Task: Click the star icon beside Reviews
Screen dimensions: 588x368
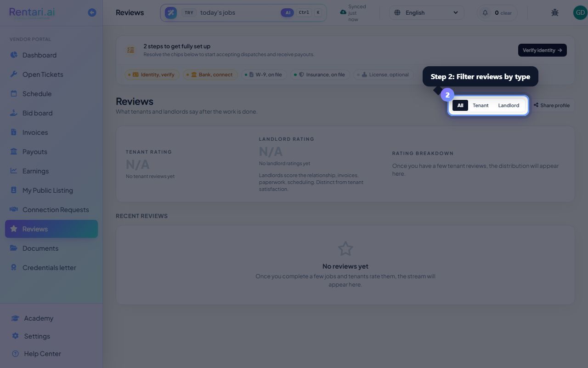Action: point(14,229)
